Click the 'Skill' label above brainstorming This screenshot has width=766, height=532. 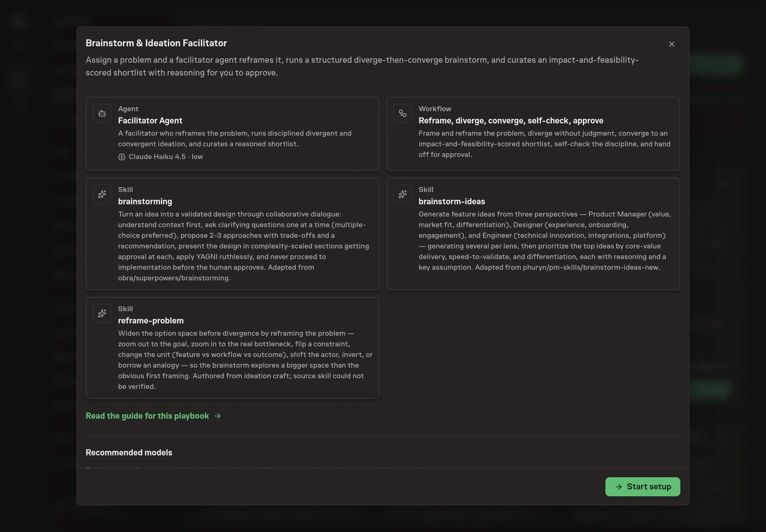[125, 189]
